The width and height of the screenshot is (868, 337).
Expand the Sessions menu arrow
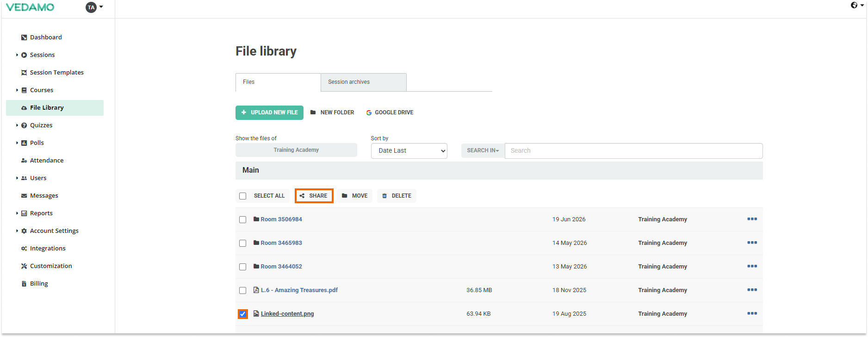tap(17, 55)
